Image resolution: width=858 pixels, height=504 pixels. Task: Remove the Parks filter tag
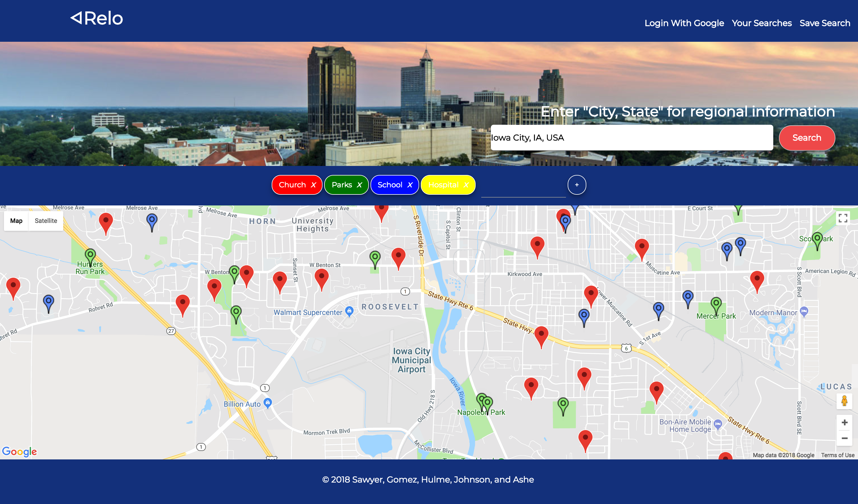pyautogui.click(x=359, y=185)
